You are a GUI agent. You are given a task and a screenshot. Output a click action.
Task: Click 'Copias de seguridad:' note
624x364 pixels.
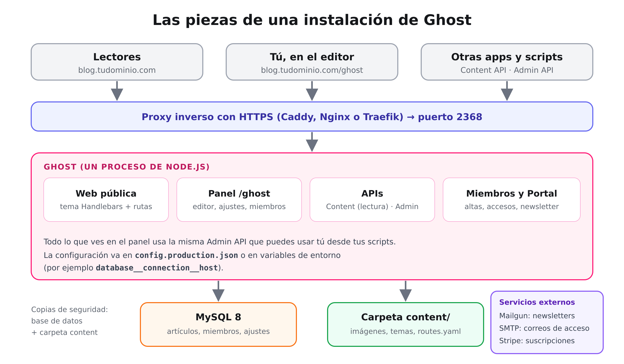[x=69, y=310]
